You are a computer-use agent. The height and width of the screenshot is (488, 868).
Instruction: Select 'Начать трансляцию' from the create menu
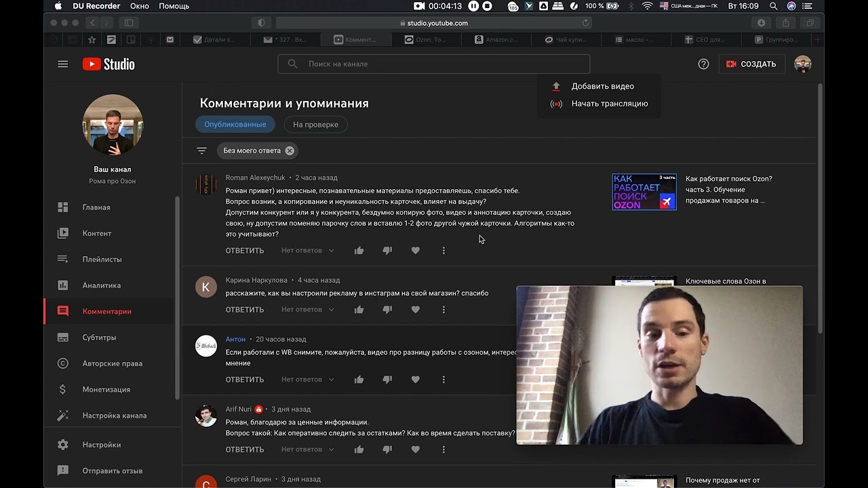pyautogui.click(x=599, y=104)
